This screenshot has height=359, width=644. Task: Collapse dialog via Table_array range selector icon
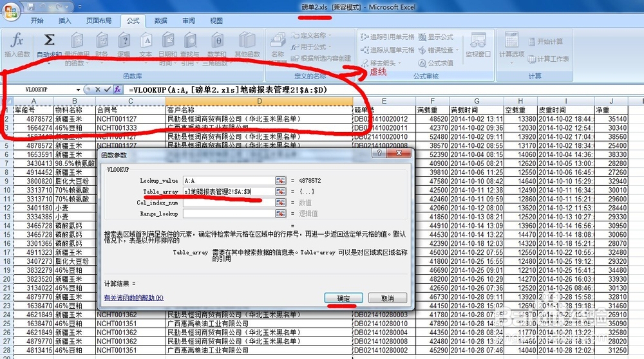click(281, 192)
